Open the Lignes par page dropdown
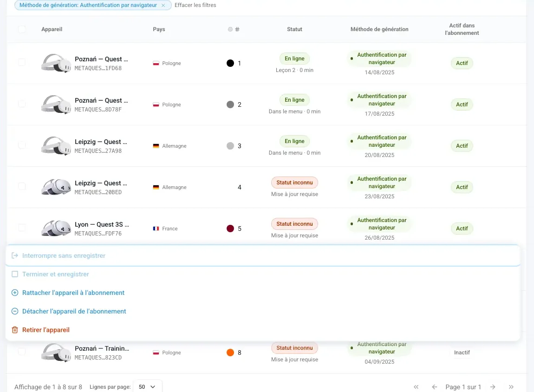Viewport: 534px width, 392px height. click(148, 387)
